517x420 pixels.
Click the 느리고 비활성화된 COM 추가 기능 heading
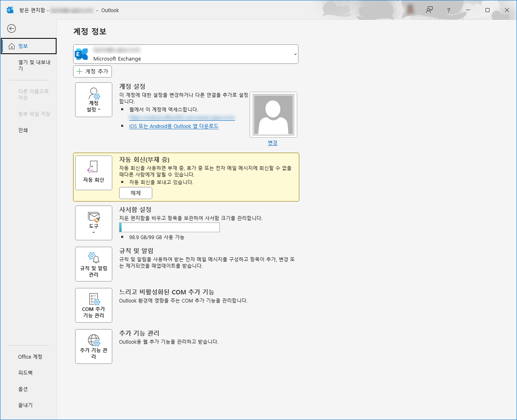(167, 292)
